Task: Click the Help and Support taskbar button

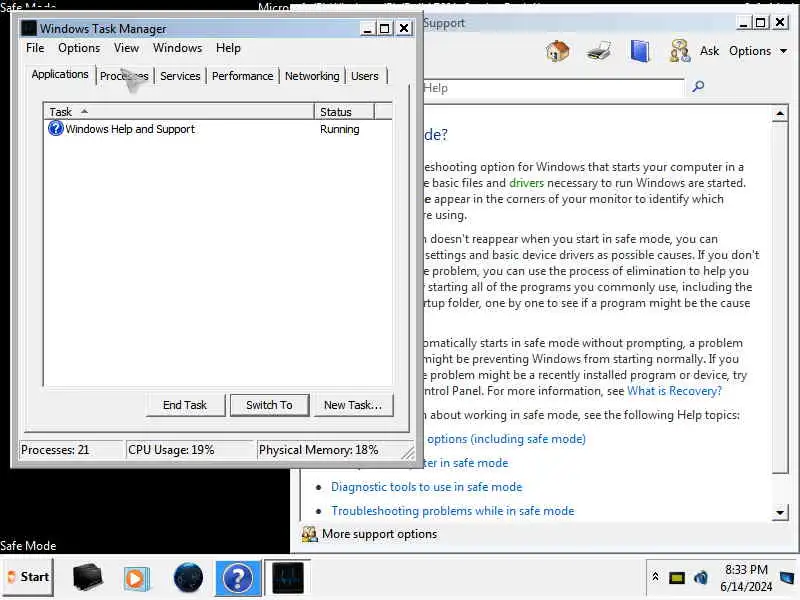Action: [x=238, y=578]
